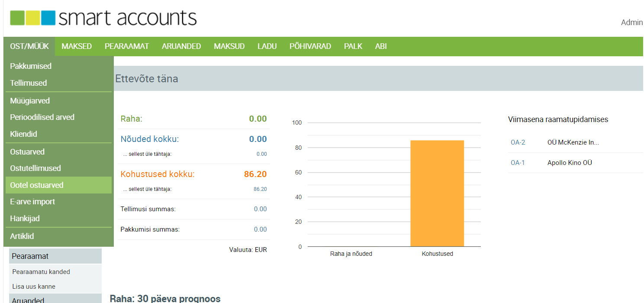The width and height of the screenshot is (644, 303).
Task: Click the Admin user label
Action: [632, 23]
